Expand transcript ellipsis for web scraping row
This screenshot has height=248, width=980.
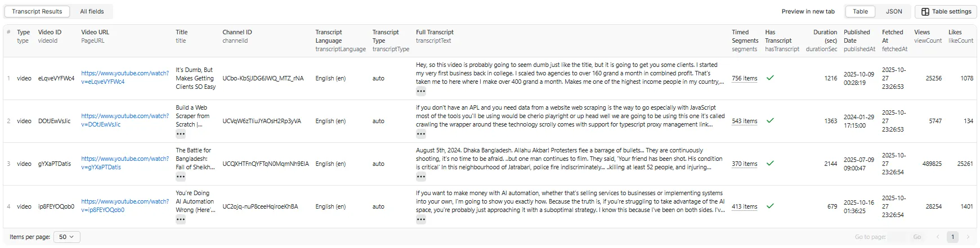[x=420, y=134]
